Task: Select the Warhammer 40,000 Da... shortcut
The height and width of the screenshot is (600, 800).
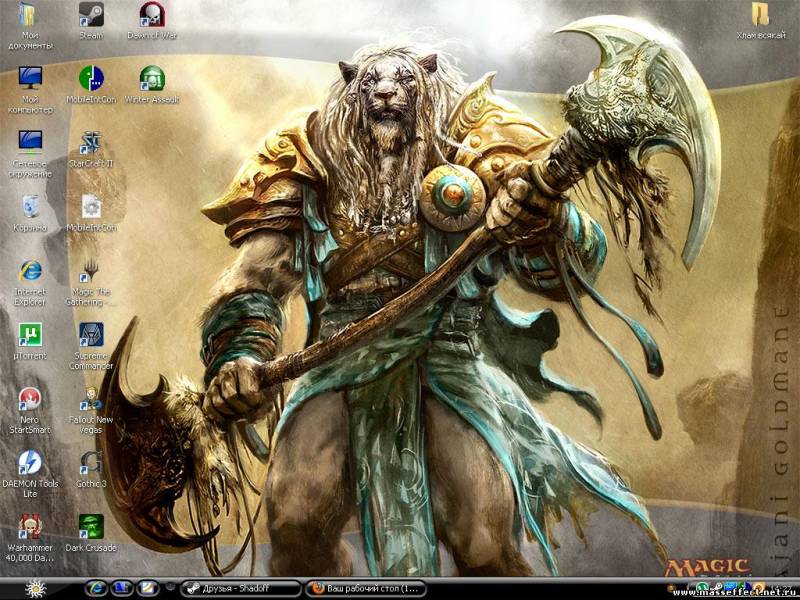Action: coord(30,527)
